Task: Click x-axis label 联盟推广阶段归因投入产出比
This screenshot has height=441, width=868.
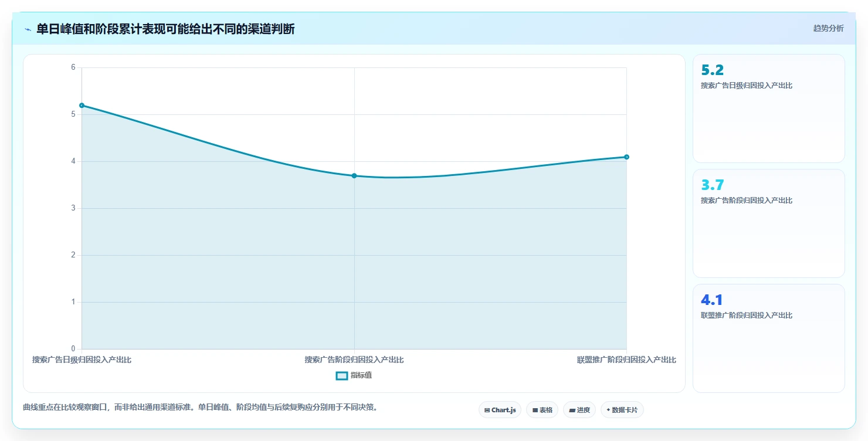Action: tap(626, 359)
